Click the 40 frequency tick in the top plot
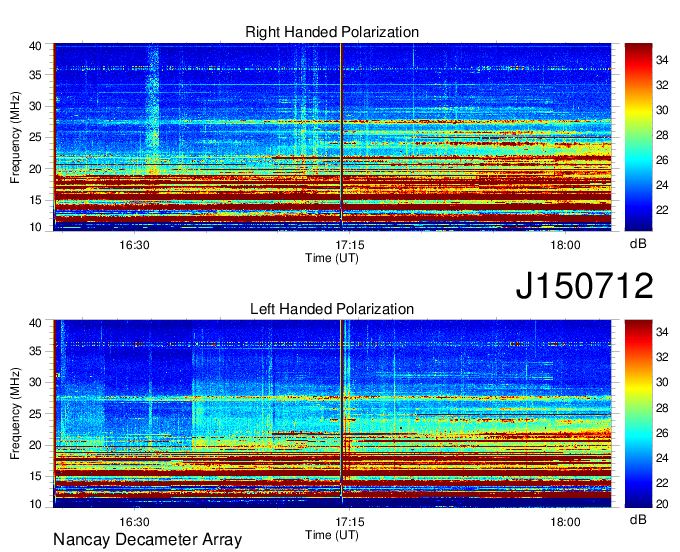 35,46
